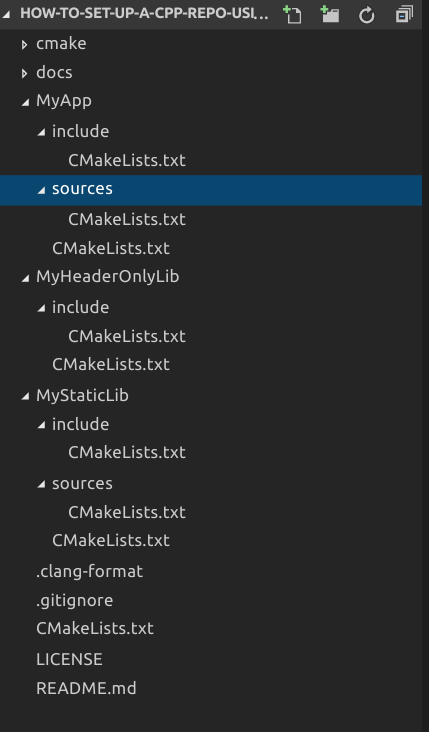Collapse all folders in explorer
Viewport: 429px width, 732px height.
click(404, 14)
